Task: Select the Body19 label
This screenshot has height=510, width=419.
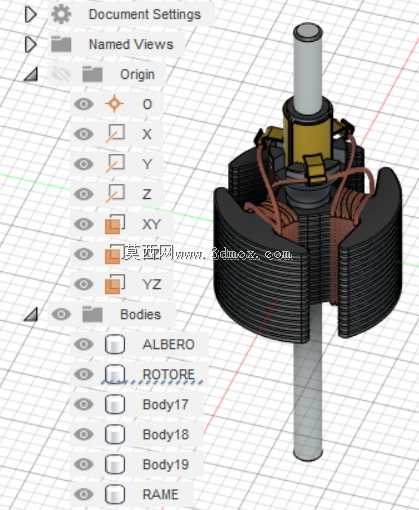Action: point(166,465)
